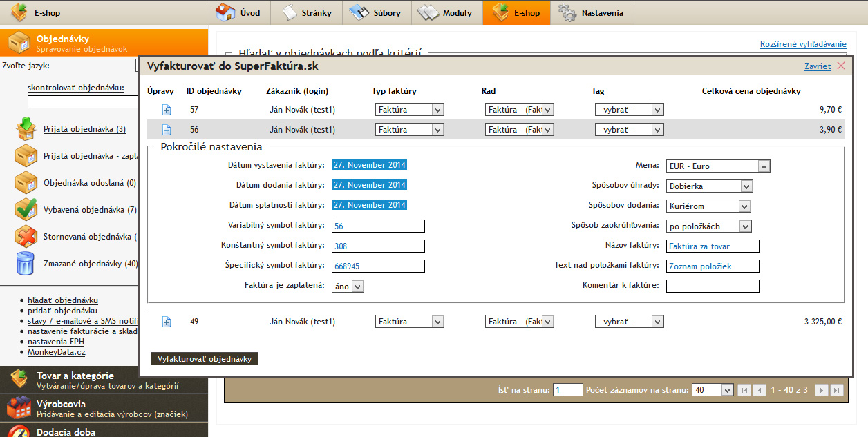Image resolution: width=868 pixels, height=437 pixels.
Task: Open Rozšírené vyhľadávanie link
Action: coord(802,44)
